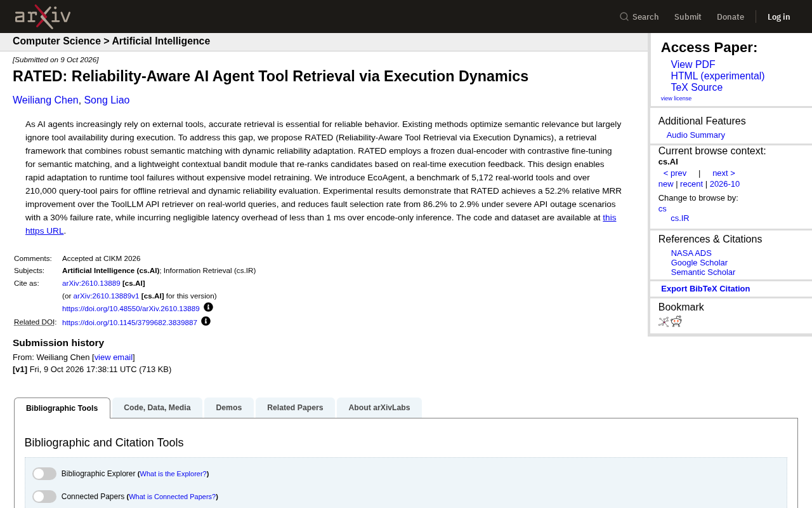Screen dimensions: 812x508
Task: Click Export BibTeX Citation
Action: 705,289
